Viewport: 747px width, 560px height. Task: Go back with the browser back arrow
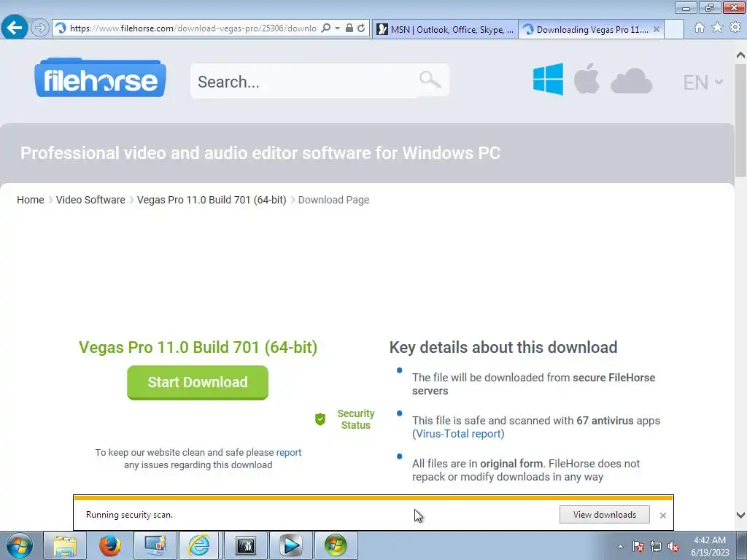(x=15, y=28)
